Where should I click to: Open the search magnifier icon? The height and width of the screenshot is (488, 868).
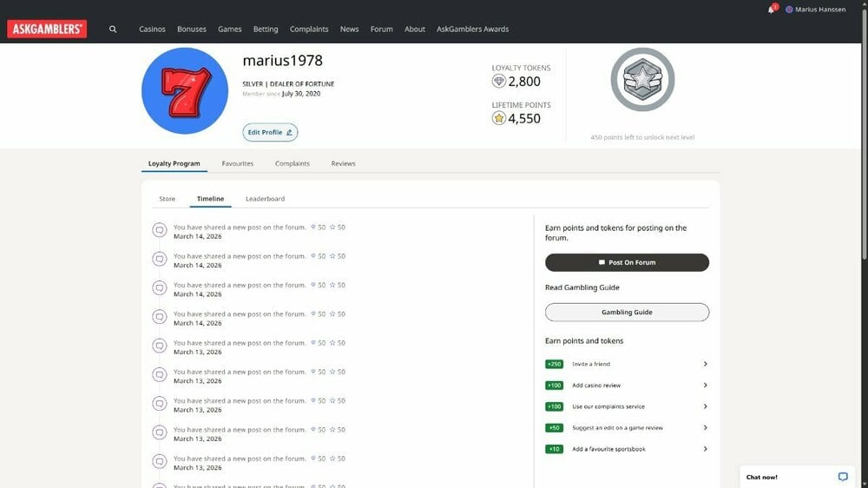[113, 29]
